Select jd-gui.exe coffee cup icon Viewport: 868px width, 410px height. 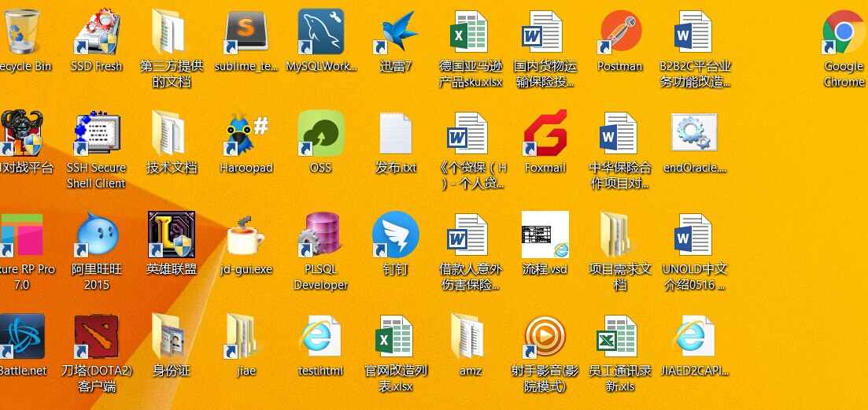point(246,236)
